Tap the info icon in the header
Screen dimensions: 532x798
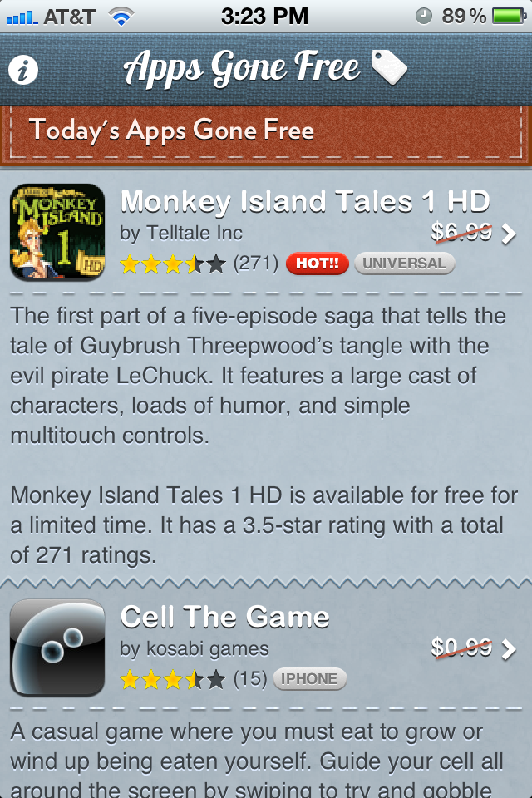point(23,70)
